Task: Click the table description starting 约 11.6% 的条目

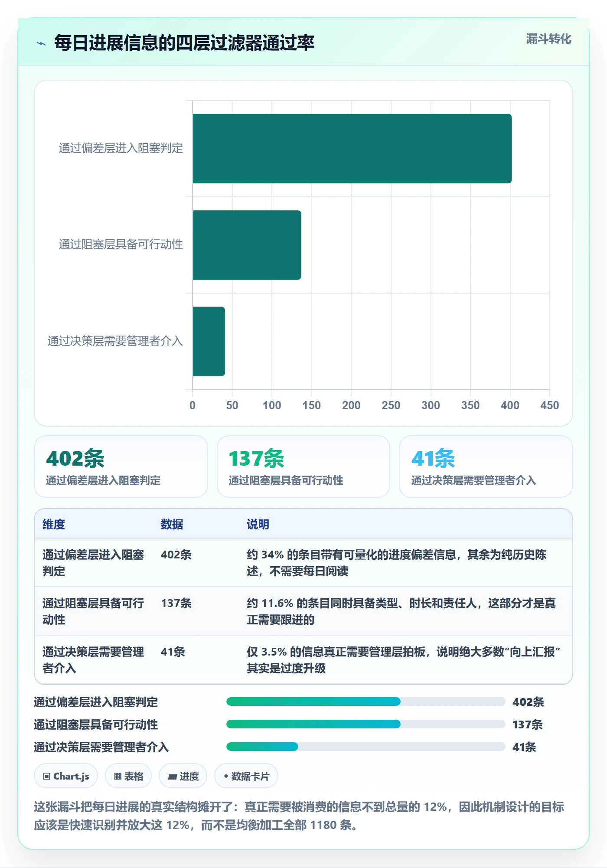Action: pos(401,611)
